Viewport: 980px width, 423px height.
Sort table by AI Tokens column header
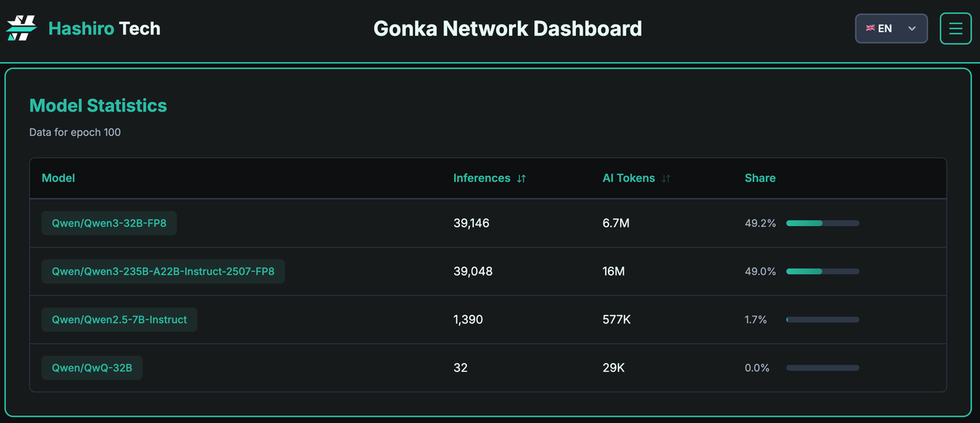click(629, 178)
